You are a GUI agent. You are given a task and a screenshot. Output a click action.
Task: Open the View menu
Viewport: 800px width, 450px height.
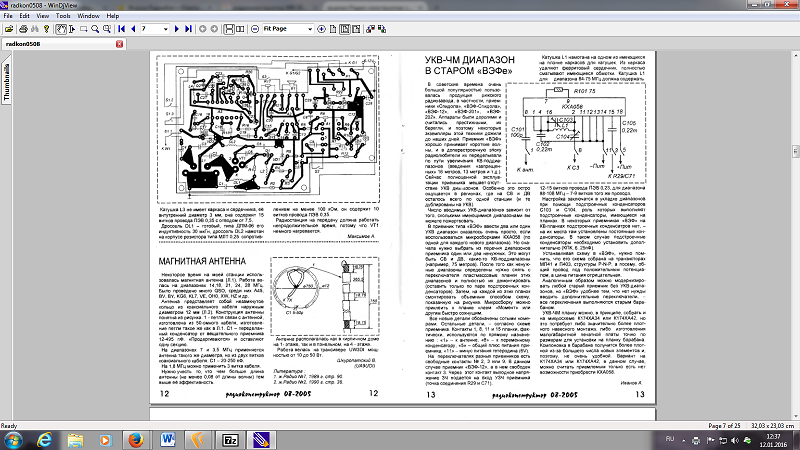point(39,17)
